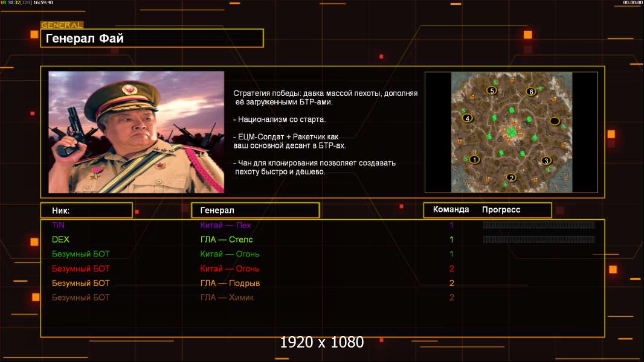
Task: Click the yellow 'GENERAL' label tag
Action: tap(62, 25)
